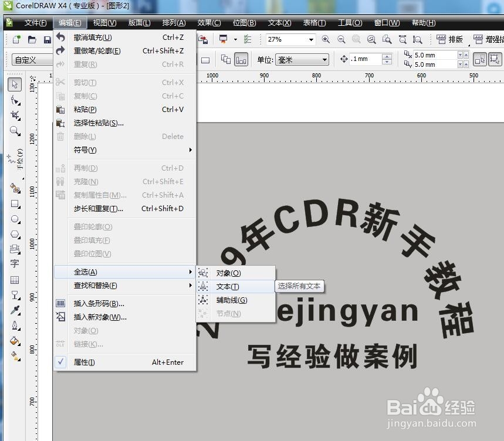Screen dimensions: 504x441
Task: Click the Zoom In magnifier icon
Action: pos(326,39)
